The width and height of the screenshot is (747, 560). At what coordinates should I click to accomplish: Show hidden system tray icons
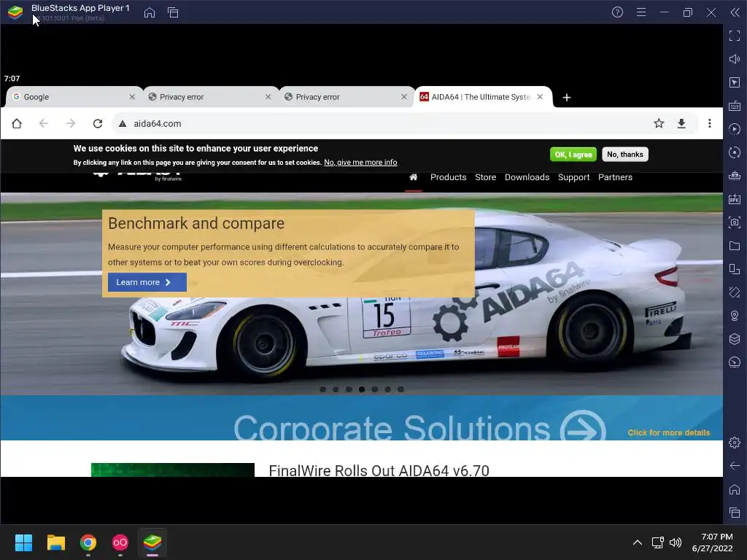coord(638,542)
